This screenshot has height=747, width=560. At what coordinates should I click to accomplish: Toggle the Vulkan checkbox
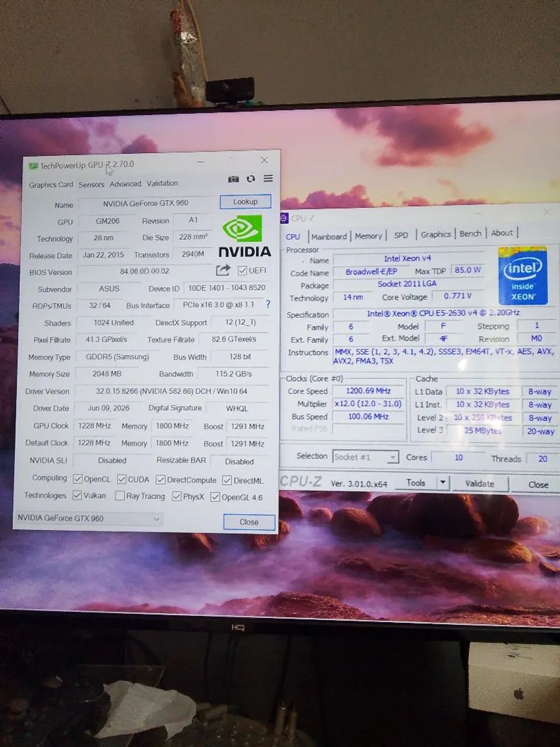[77, 495]
